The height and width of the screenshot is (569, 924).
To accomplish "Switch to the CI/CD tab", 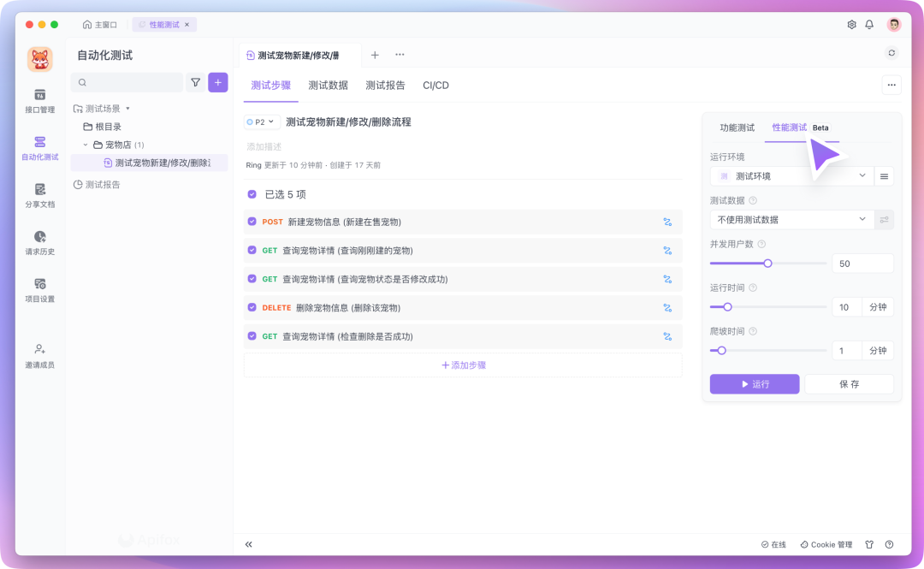I will pos(436,86).
